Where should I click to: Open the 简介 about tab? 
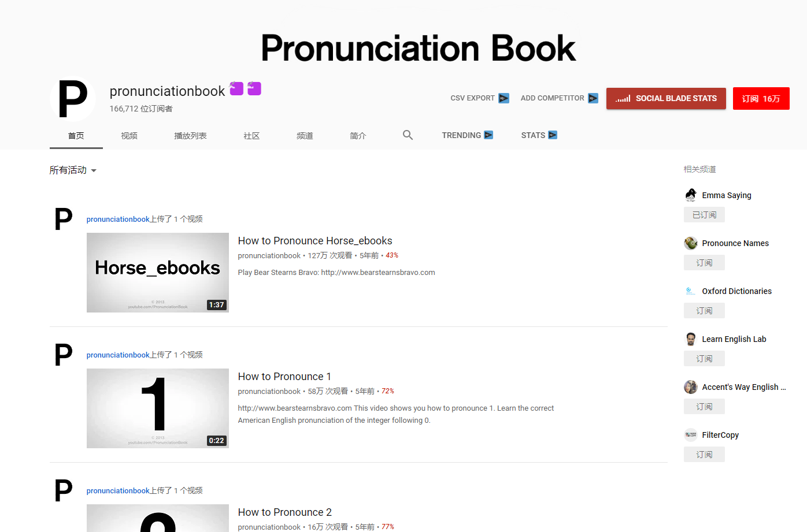358,136
